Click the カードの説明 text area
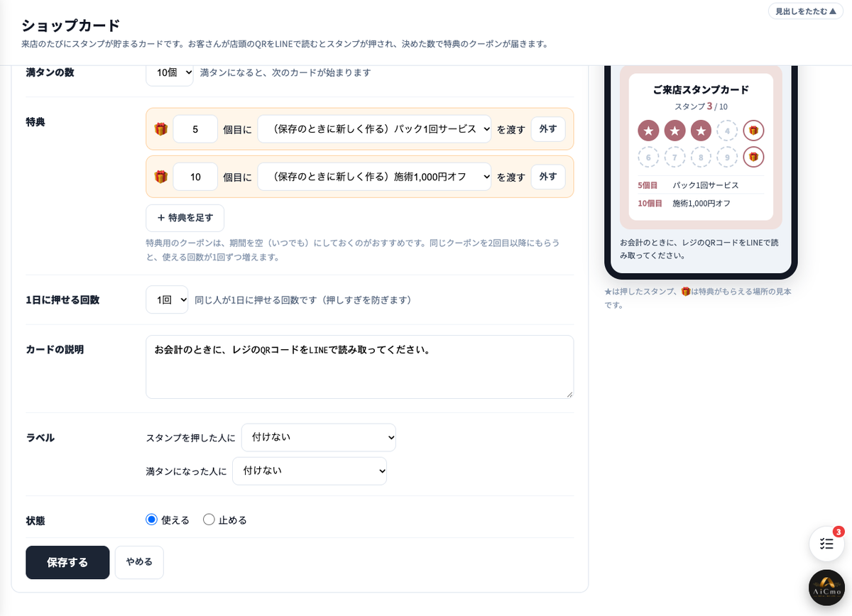 [x=359, y=367]
